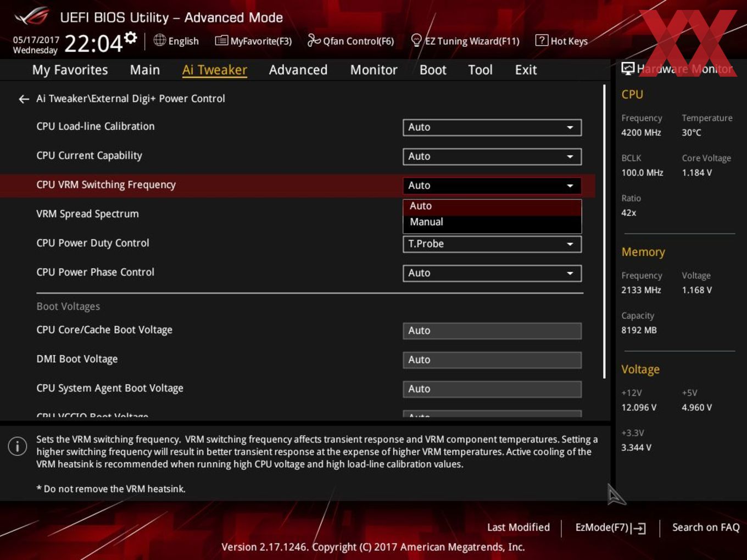The image size is (747, 560).
Task: Click the Hardware Monitor screen icon
Action: [x=628, y=68]
